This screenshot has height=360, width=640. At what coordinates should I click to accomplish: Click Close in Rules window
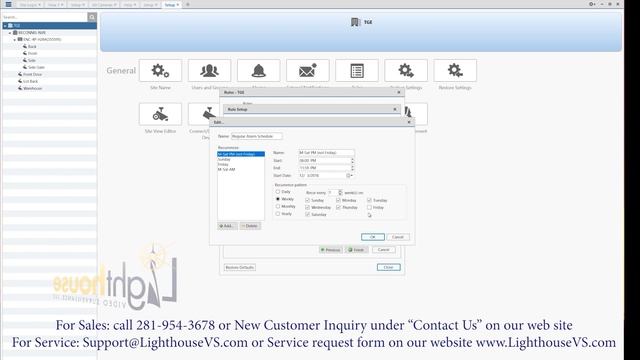(389, 267)
